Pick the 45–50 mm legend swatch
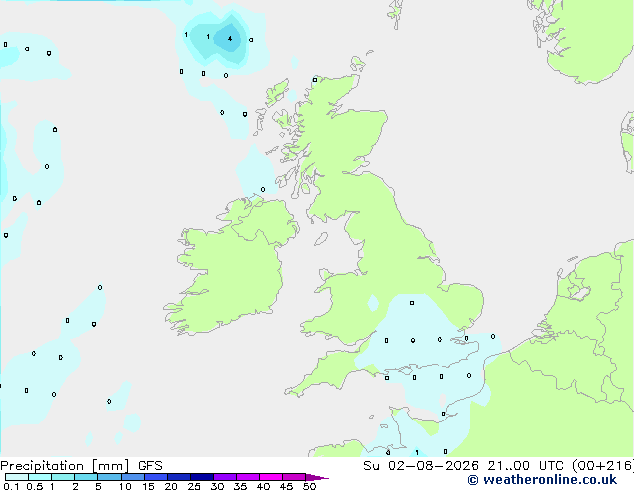634x490 pixels. click(294, 477)
